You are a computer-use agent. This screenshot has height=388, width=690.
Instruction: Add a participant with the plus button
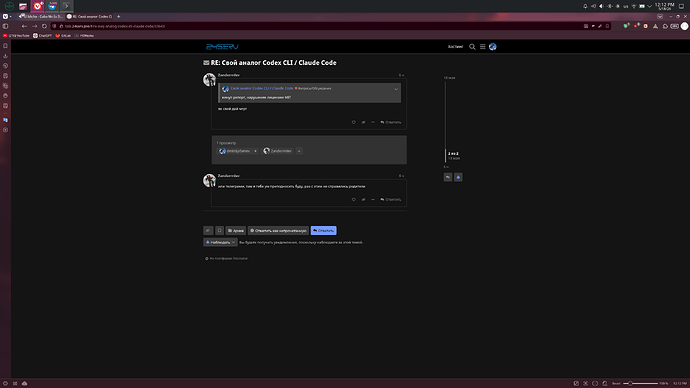tap(299, 151)
